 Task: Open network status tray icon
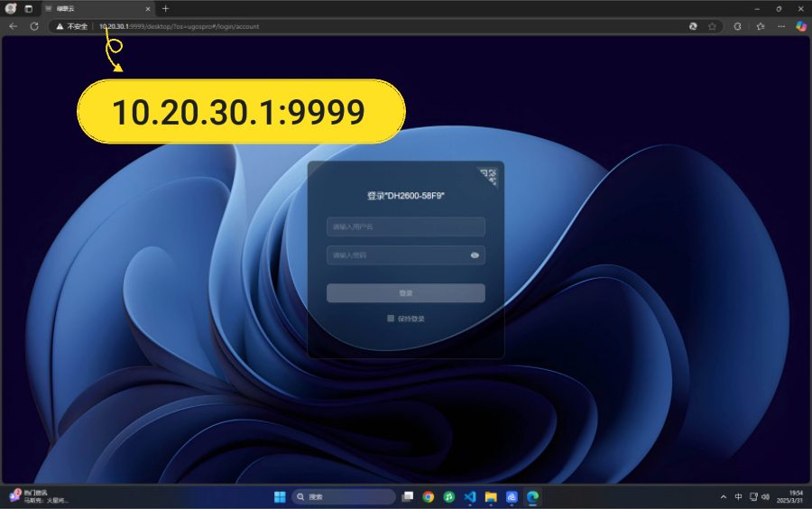[753, 497]
